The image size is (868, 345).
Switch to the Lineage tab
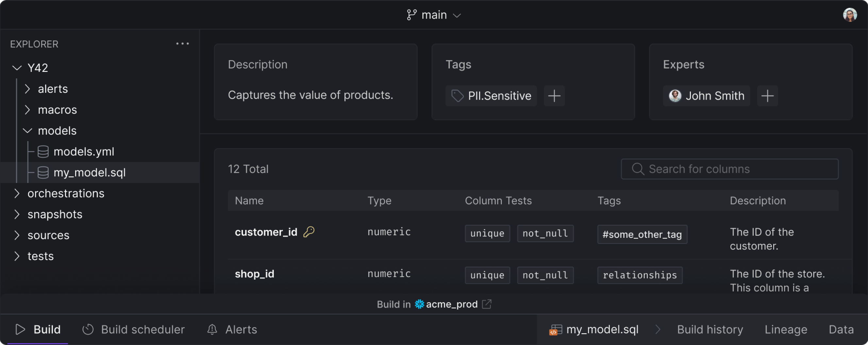[x=785, y=330]
